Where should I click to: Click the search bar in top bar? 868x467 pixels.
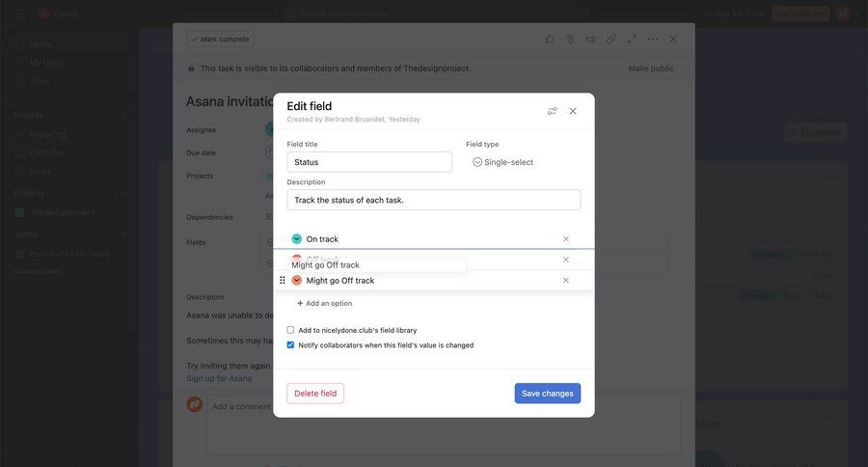coord(437,14)
